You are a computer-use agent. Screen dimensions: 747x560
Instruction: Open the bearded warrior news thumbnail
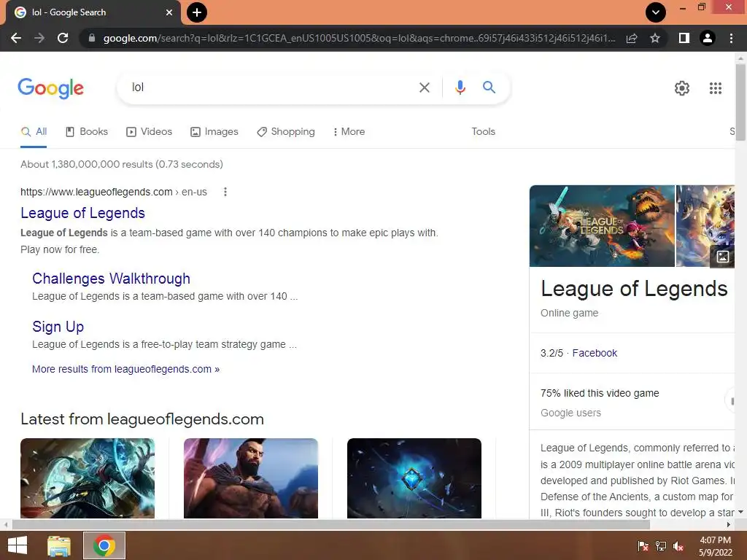pos(251,478)
